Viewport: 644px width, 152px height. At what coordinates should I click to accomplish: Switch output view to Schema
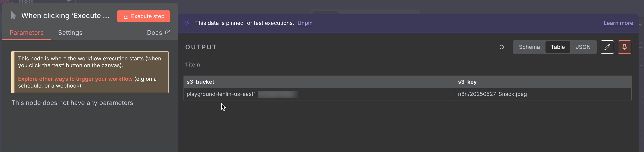[529, 47]
